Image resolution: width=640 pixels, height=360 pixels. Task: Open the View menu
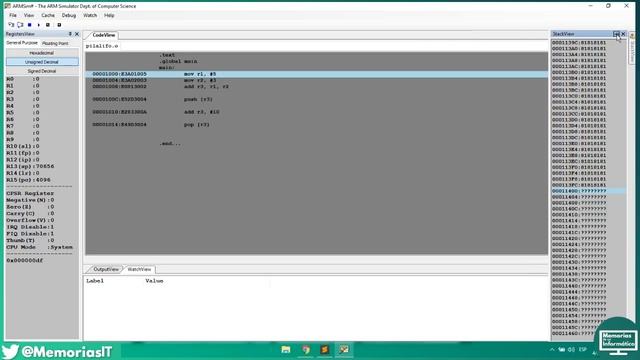pos(29,16)
